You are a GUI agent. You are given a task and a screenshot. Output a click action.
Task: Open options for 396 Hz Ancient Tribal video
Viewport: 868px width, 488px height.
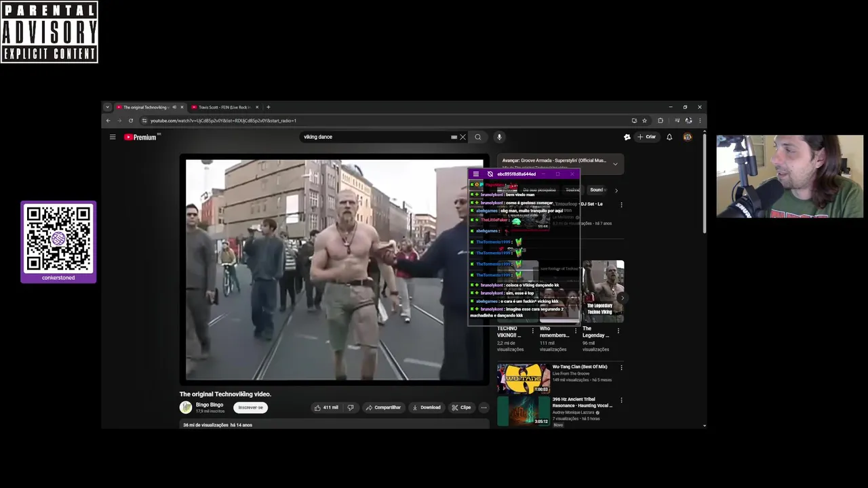(621, 400)
